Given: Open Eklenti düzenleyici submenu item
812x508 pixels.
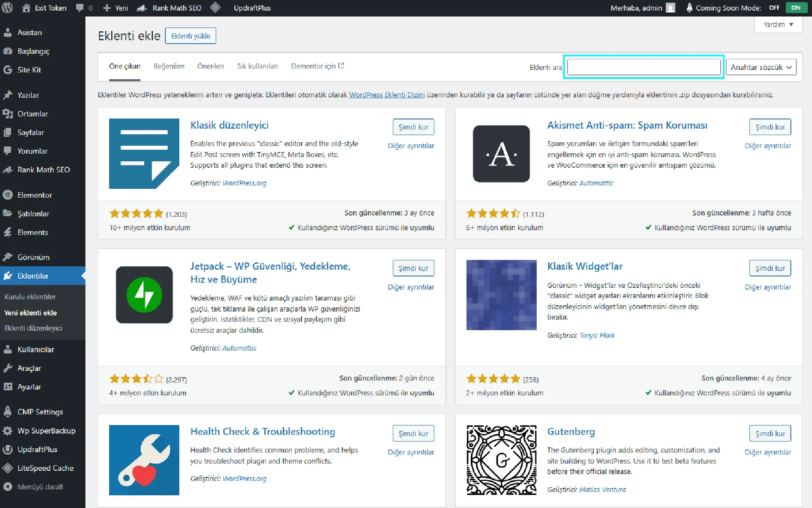Looking at the screenshot, I should (33, 328).
